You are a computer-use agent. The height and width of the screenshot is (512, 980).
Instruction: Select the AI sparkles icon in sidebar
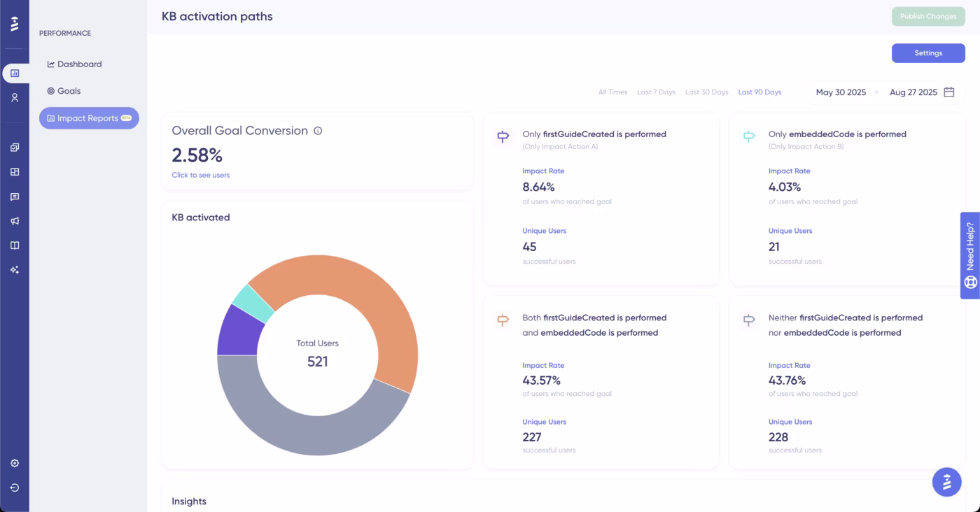[x=15, y=270]
